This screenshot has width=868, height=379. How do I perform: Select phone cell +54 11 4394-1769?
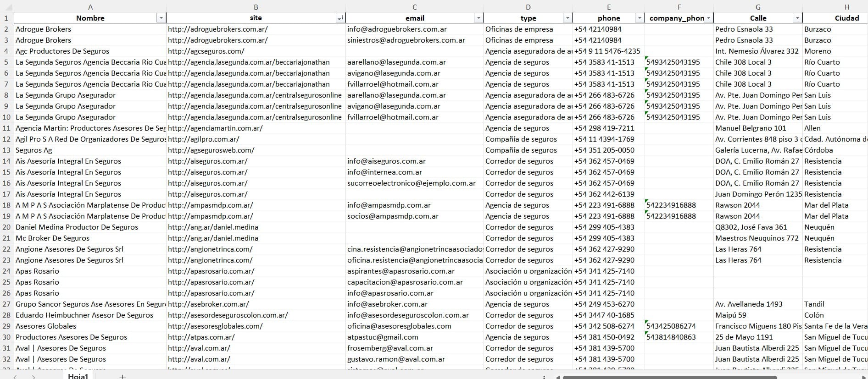click(609, 139)
